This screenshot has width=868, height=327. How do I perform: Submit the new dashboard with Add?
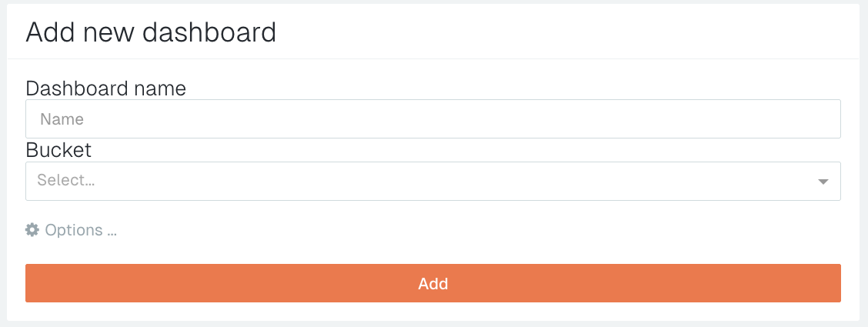click(432, 283)
